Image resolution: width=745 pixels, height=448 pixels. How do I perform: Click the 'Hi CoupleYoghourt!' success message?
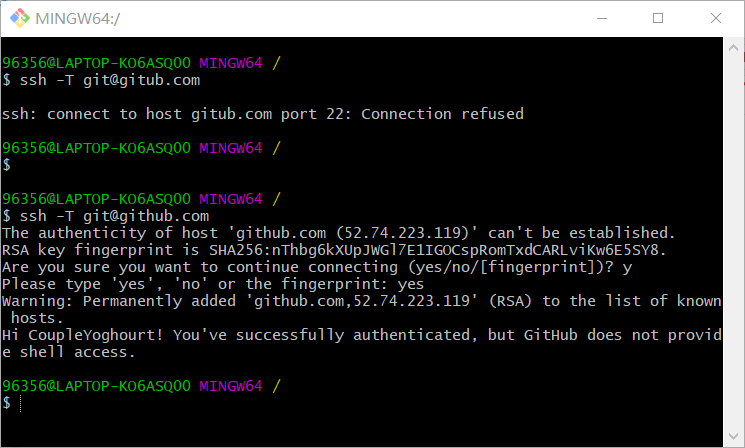pyautogui.click(x=360, y=335)
